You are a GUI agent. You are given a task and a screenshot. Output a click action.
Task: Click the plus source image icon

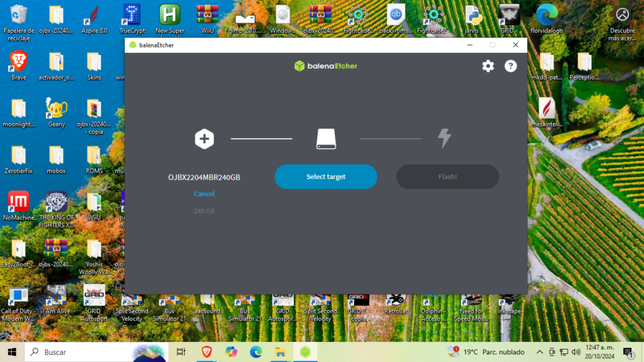point(204,139)
